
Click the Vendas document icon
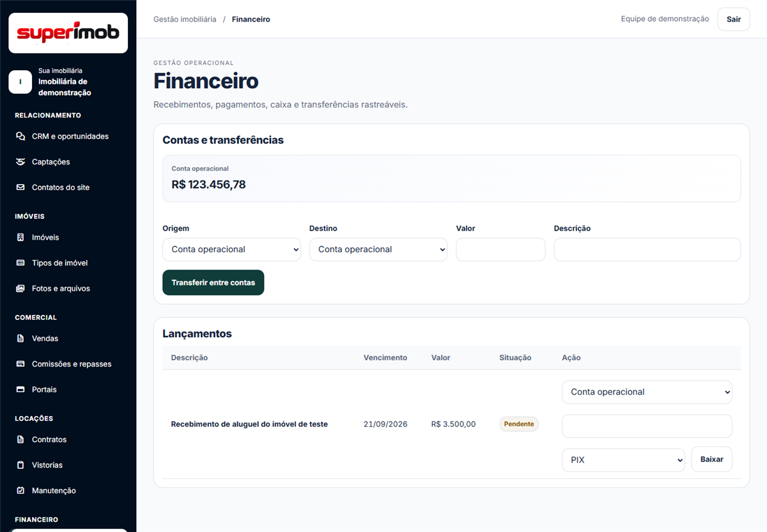pos(20,338)
